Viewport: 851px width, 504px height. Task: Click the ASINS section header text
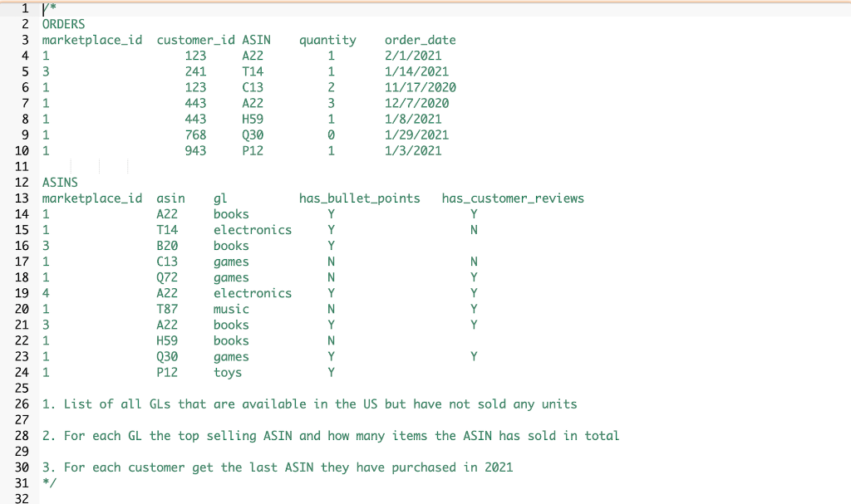click(x=60, y=182)
